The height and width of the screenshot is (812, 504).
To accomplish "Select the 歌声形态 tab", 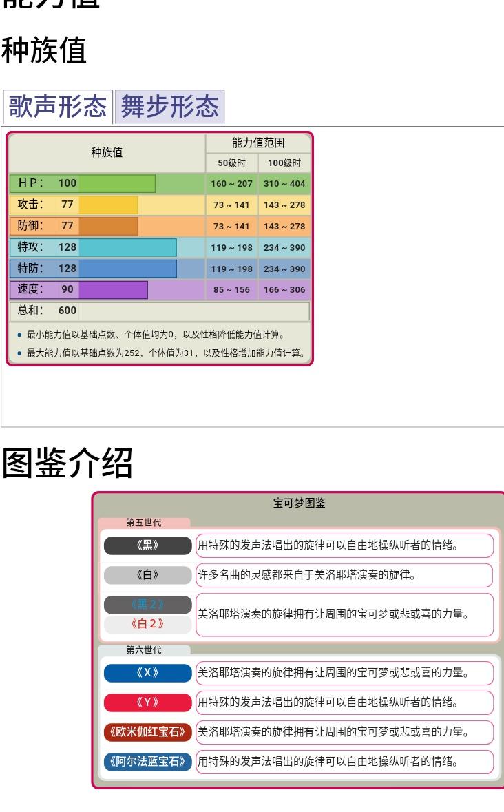I will [x=57, y=107].
